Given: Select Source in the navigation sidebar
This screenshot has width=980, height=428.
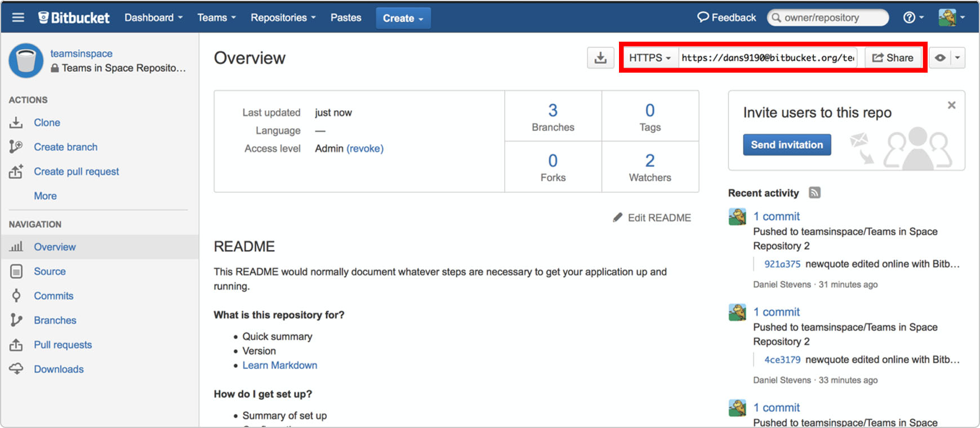Looking at the screenshot, I should pos(50,271).
